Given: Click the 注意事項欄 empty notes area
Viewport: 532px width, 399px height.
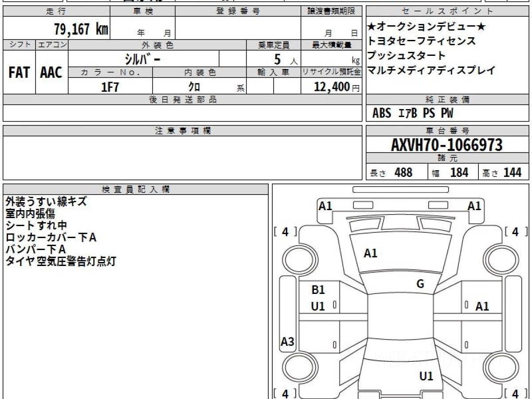Looking at the screenshot, I should 182,158.
